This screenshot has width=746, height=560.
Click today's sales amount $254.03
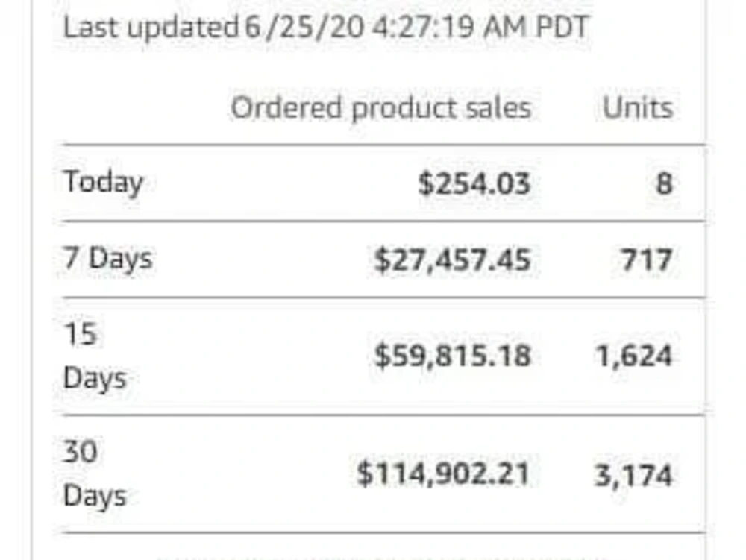(x=474, y=183)
